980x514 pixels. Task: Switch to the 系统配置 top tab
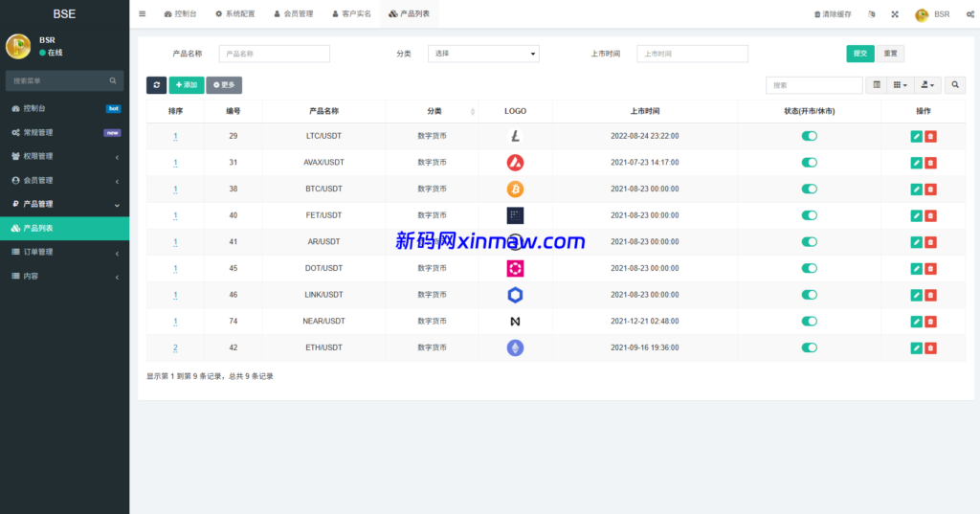pos(235,13)
